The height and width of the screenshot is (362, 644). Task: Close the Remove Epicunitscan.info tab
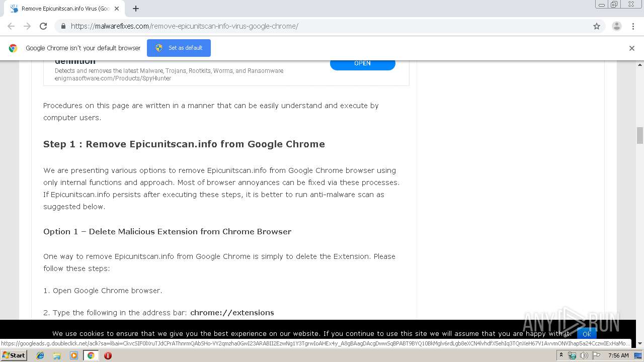pyautogui.click(x=117, y=9)
